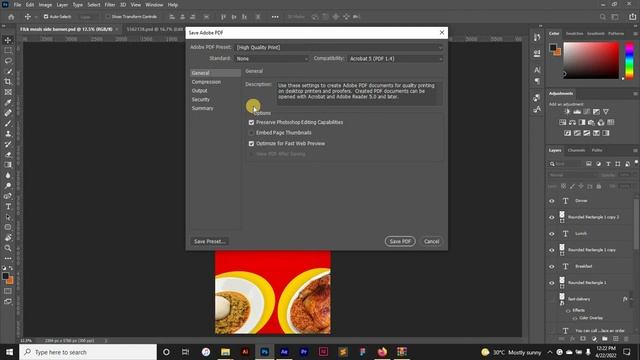Image resolution: width=640 pixels, height=360 pixels.
Task: Open the Image menu
Action: click(45, 5)
